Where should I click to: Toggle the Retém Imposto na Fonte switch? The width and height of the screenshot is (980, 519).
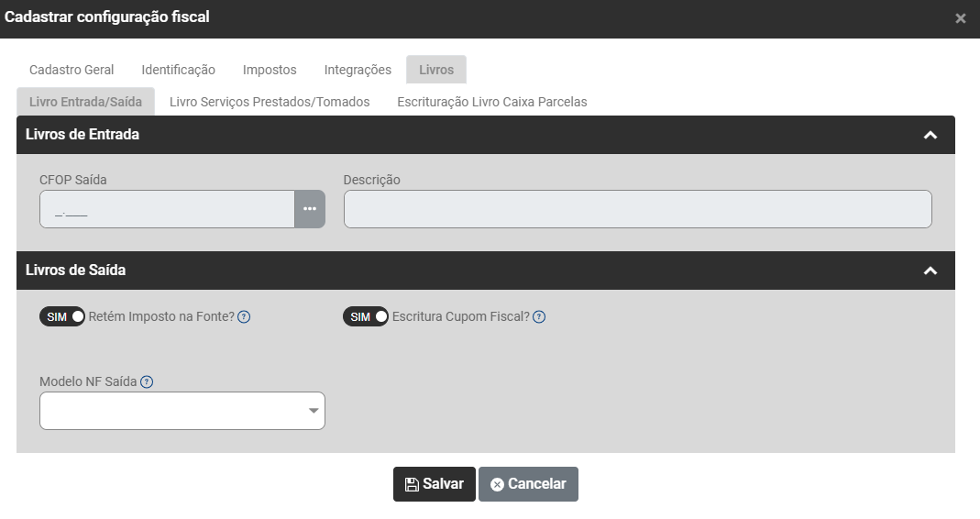62,317
